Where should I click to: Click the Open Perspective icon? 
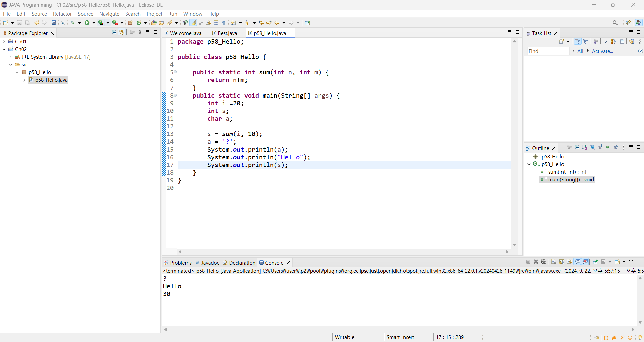[628, 23]
